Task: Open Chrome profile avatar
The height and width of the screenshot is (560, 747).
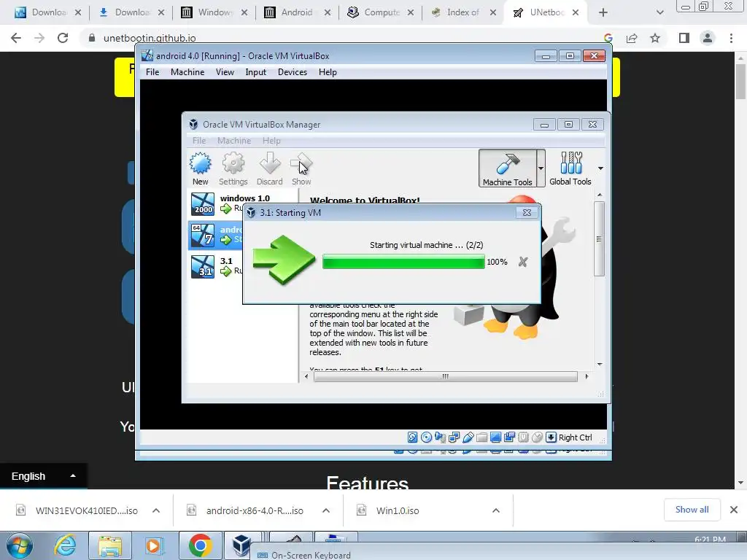Action: 708,38
